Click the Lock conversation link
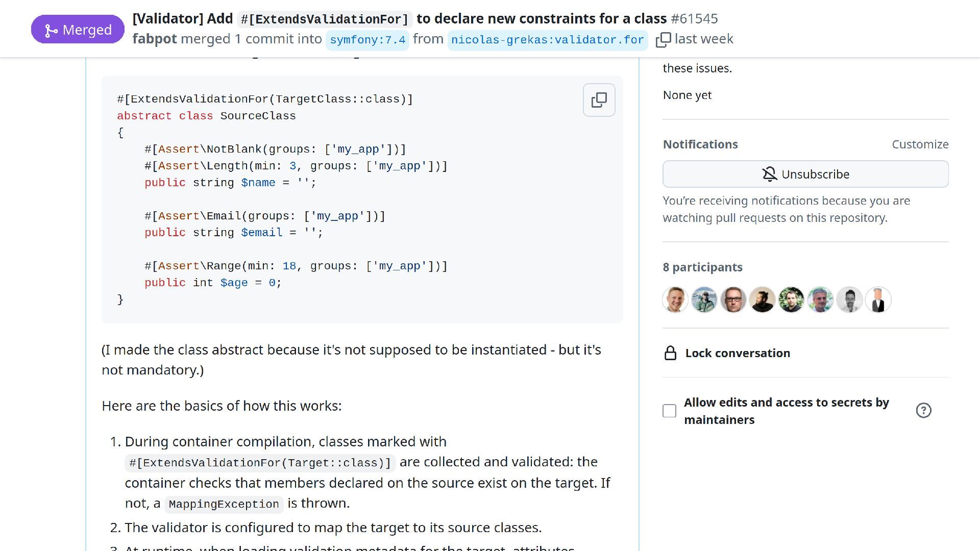Viewport: 980px width, 551px height. (737, 353)
